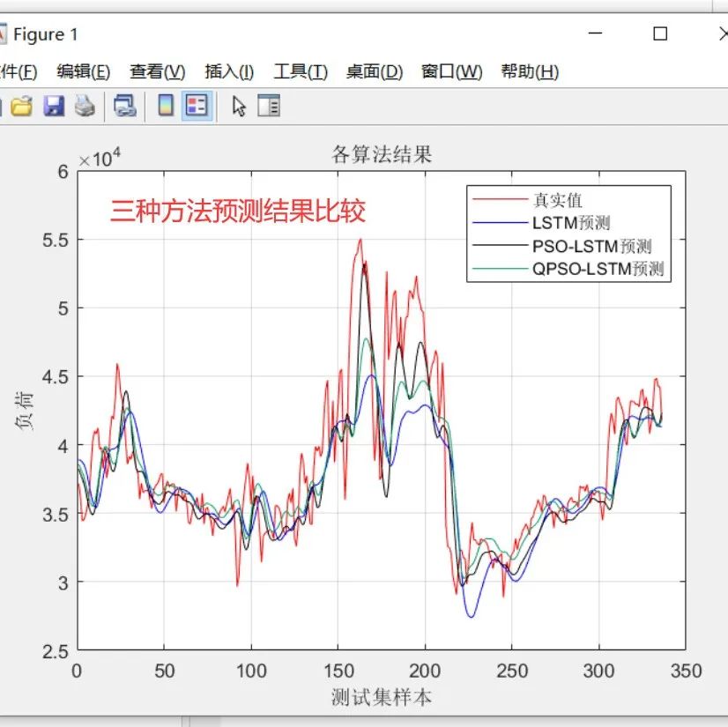Click the red annotation 三种方法预测结果比较

238,211
